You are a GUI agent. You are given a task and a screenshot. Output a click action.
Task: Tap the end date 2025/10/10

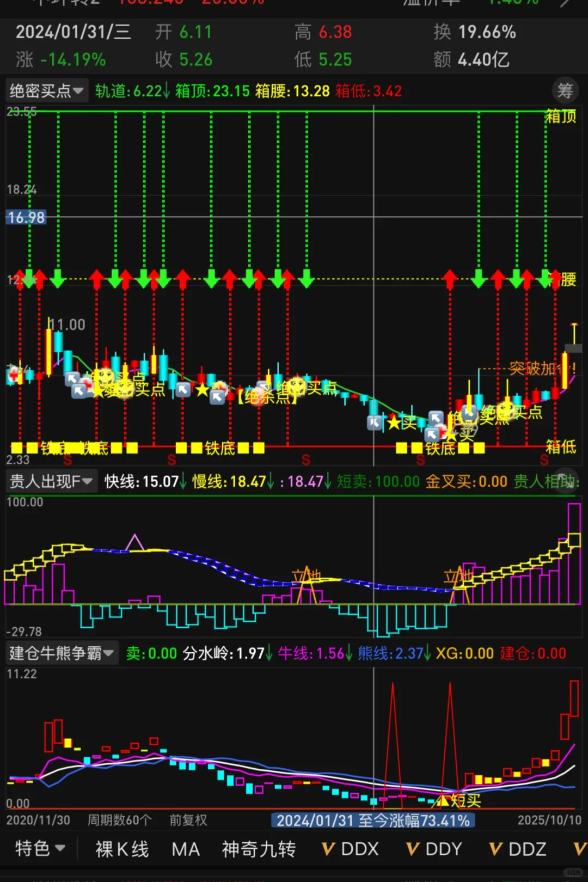(549, 820)
